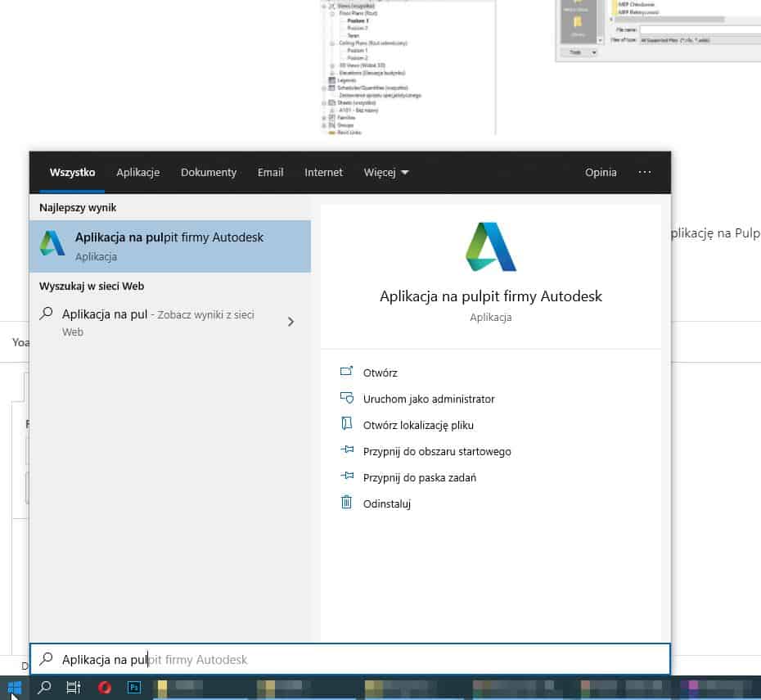Image resolution: width=761 pixels, height=700 pixels.
Task: Switch to the Dokumenty tab
Action: click(x=208, y=172)
